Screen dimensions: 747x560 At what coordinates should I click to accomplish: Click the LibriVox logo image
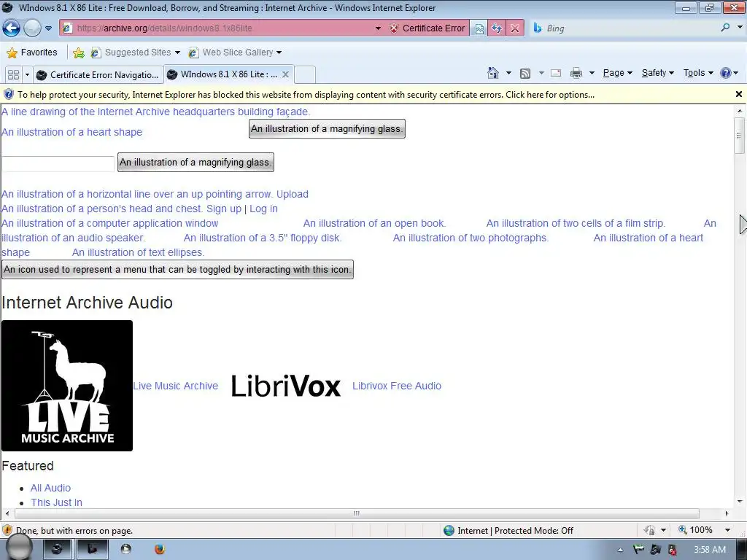coord(286,386)
